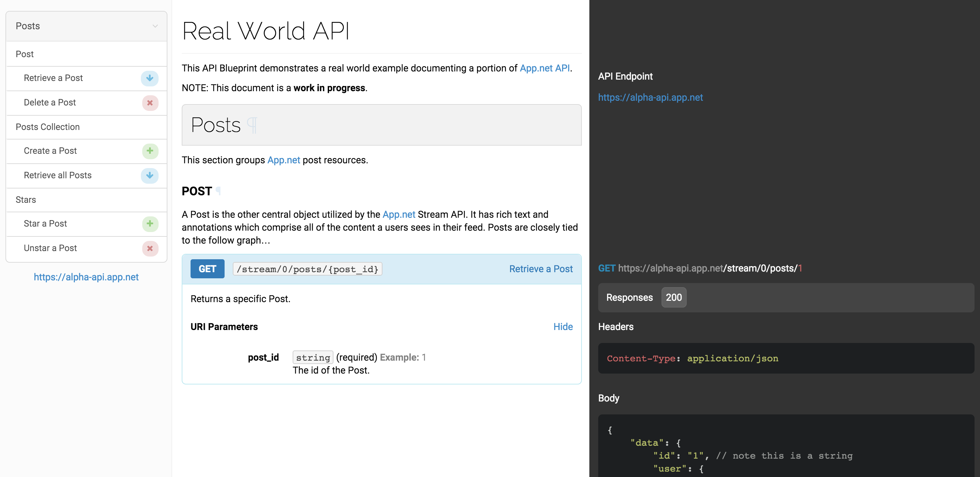Open the App.net API link in intro
Viewport: 980px width, 477px height.
[545, 68]
